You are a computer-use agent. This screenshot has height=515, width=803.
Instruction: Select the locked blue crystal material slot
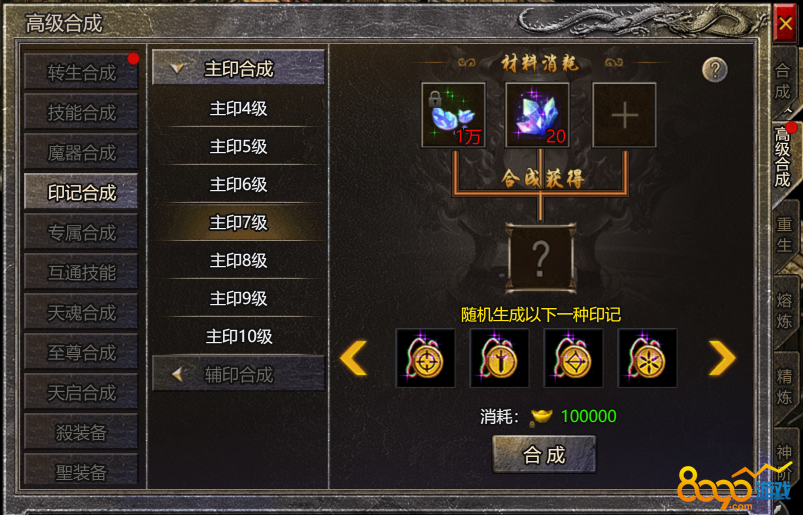(453, 115)
